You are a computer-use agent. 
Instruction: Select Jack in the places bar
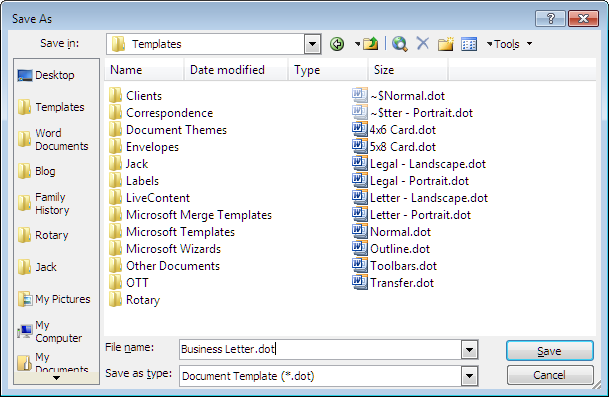pyautogui.click(x=38, y=267)
